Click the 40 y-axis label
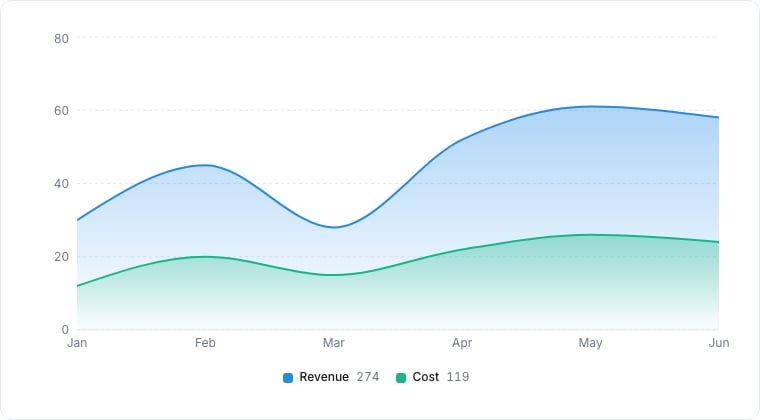760x420 pixels. click(62, 184)
